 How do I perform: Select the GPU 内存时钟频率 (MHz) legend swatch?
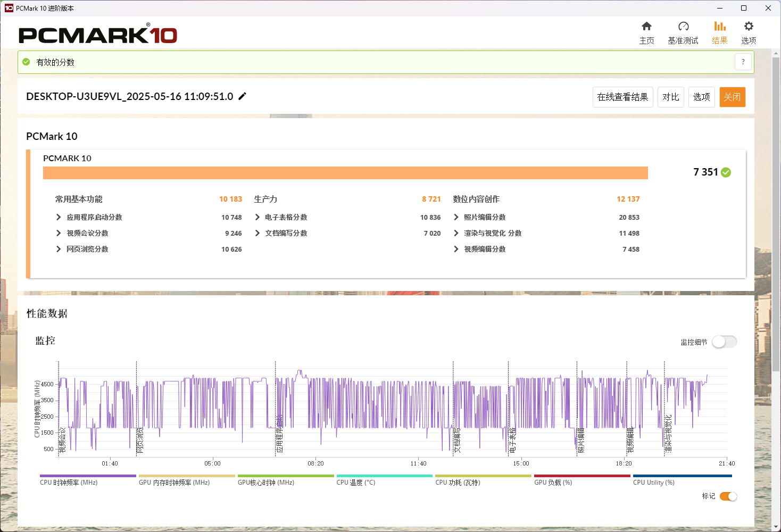[x=187, y=476]
